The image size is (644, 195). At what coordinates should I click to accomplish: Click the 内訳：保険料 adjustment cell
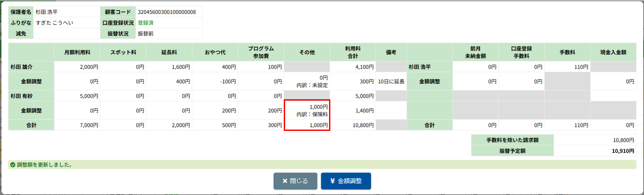coord(307,111)
